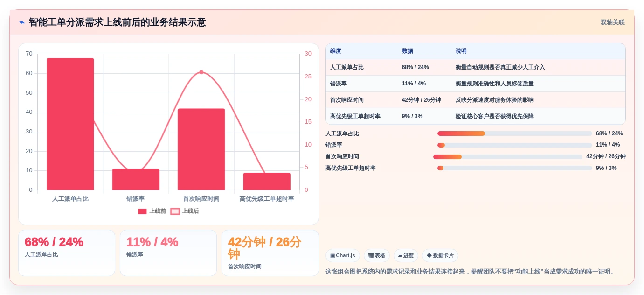This screenshot has width=644, height=295.
Task: Click the footnote starting 这张组合图
Action: 471,272
